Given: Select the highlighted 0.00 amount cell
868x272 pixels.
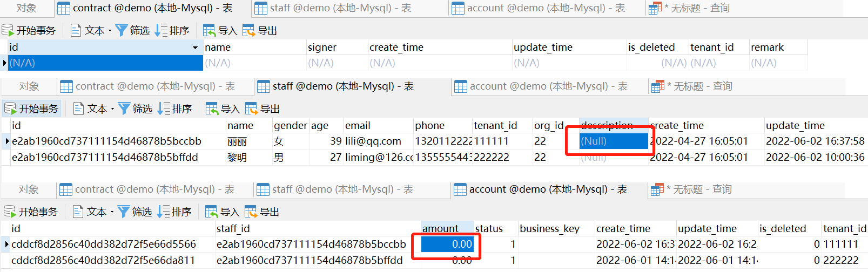Looking at the screenshot, I should [447, 244].
